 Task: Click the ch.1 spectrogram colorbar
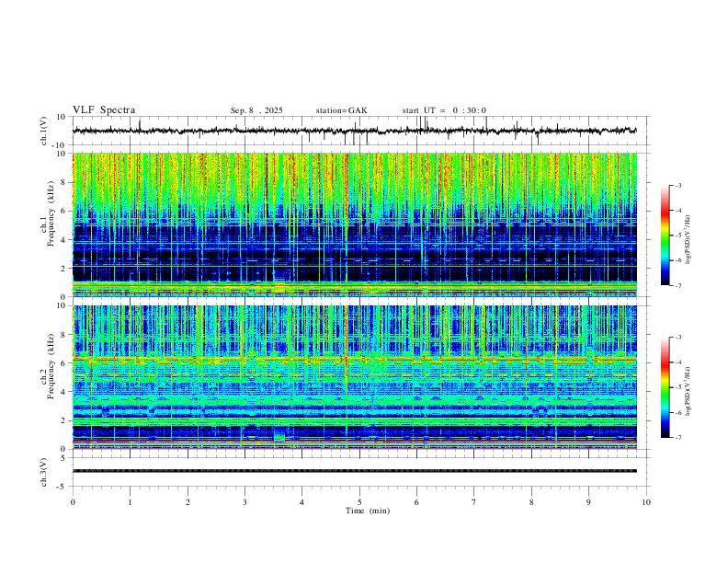[x=665, y=236]
